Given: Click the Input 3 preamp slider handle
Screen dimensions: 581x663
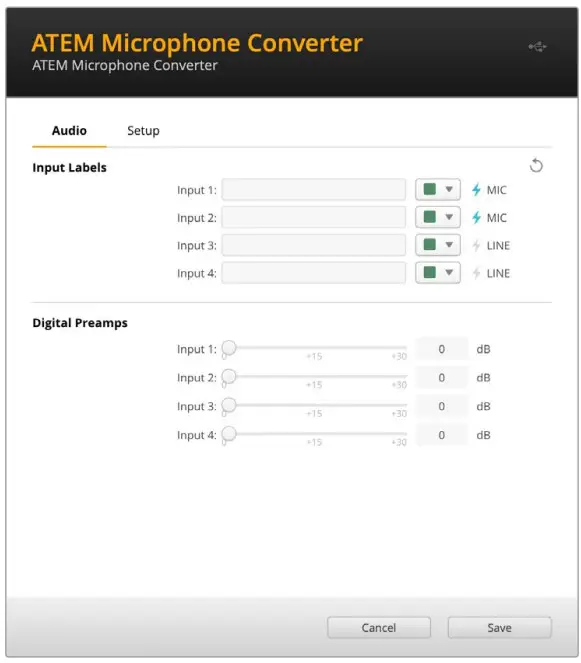Looking at the screenshot, I should click(x=229, y=405).
